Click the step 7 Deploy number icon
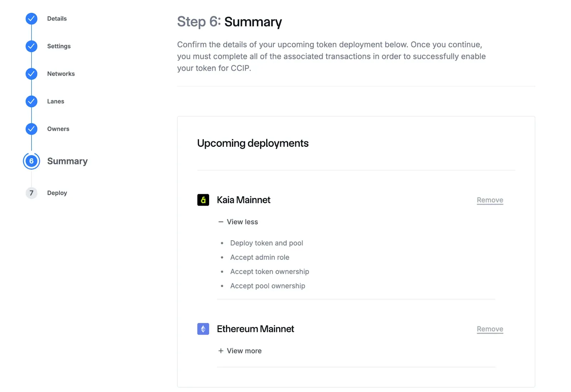This screenshot has width=571, height=392. [x=31, y=193]
